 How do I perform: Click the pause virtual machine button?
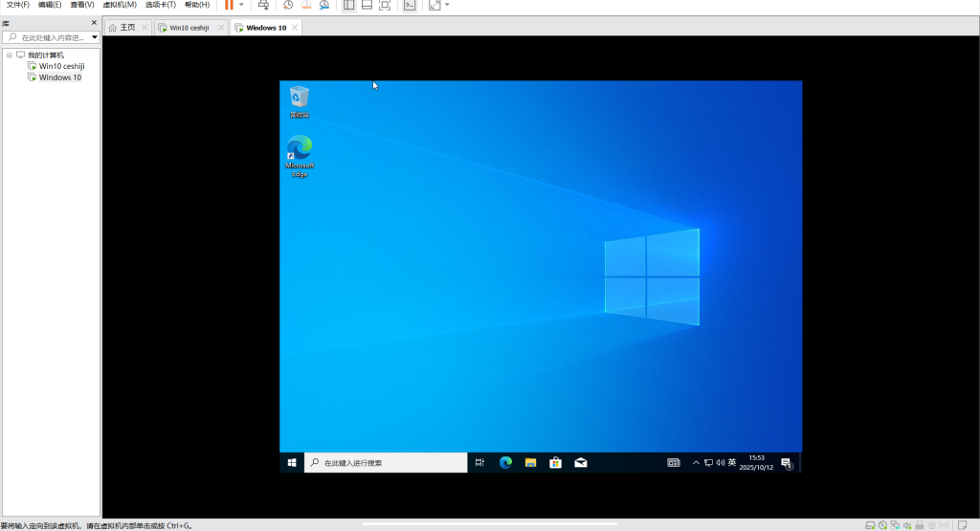(x=229, y=5)
